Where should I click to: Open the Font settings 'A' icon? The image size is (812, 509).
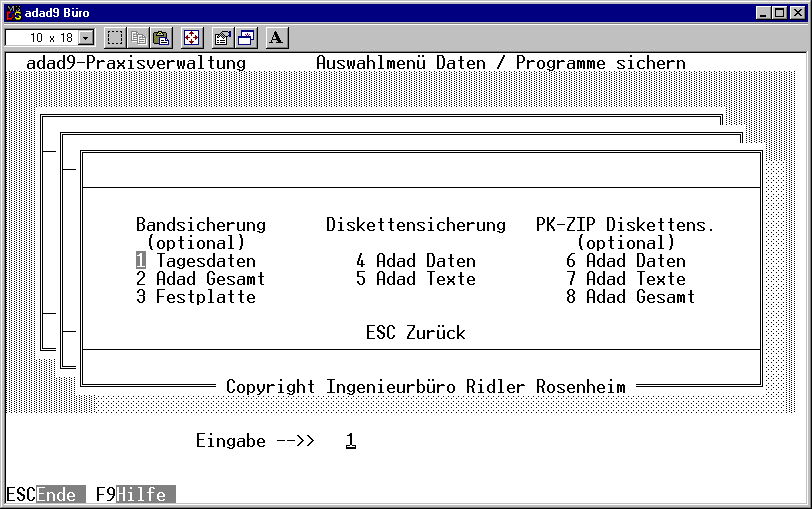[x=277, y=38]
